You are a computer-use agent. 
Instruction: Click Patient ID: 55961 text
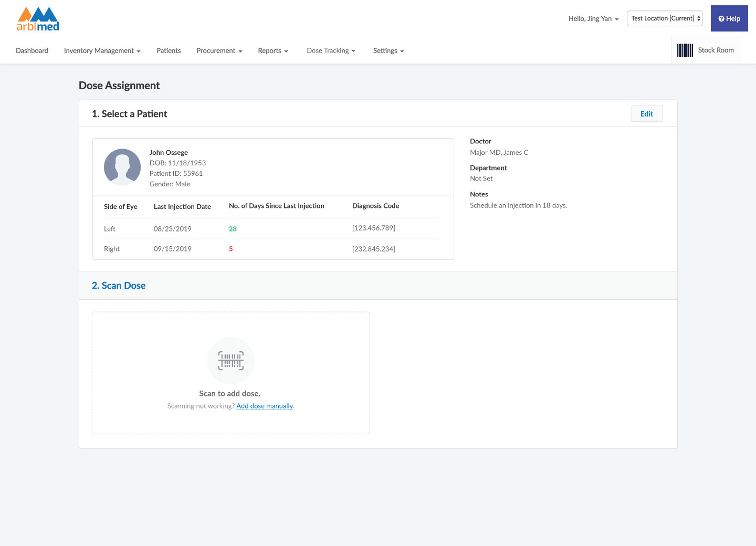click(176, 173)
